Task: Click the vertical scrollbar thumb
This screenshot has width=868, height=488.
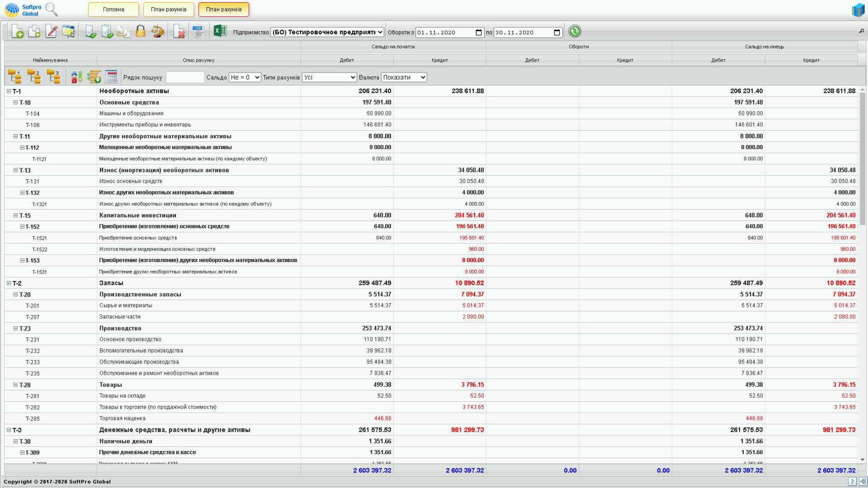Action: 863,158
